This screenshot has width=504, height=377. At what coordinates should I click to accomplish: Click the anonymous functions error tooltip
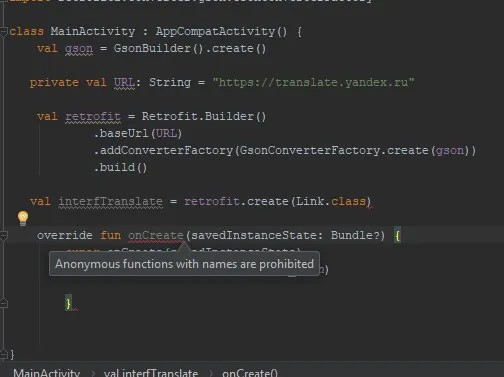tap(184, 264)
